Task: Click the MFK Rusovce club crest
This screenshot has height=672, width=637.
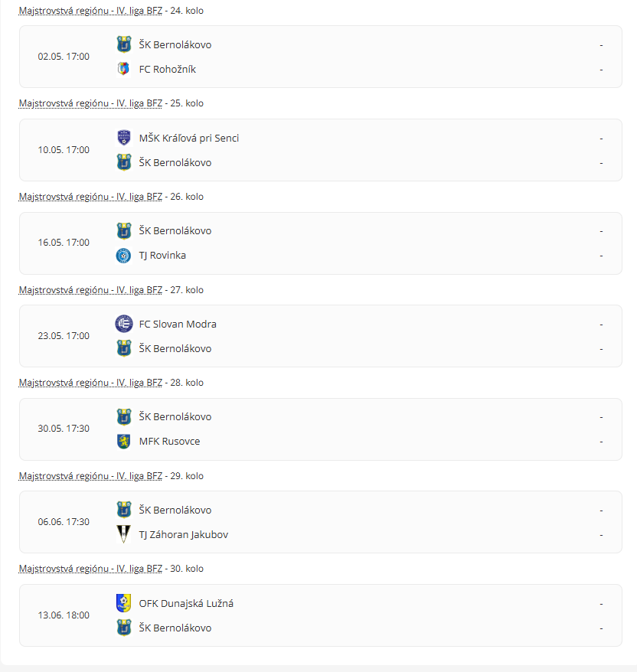Action: tap(123, 441)
